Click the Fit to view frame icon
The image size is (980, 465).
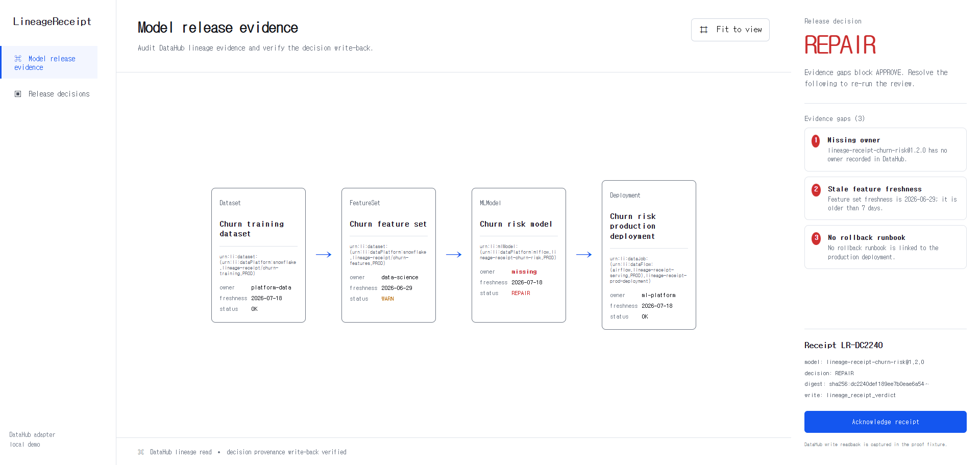[x=704, y=30]
